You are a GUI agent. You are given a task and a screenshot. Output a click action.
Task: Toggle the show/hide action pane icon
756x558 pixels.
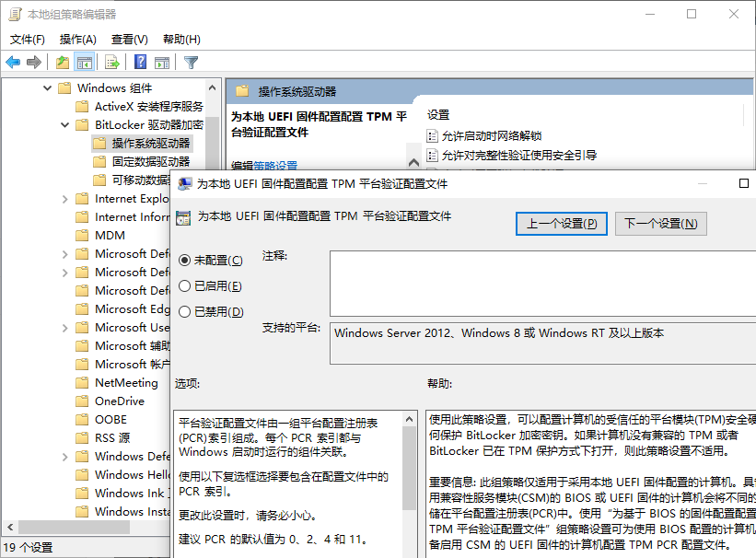(x=162, y=63)
